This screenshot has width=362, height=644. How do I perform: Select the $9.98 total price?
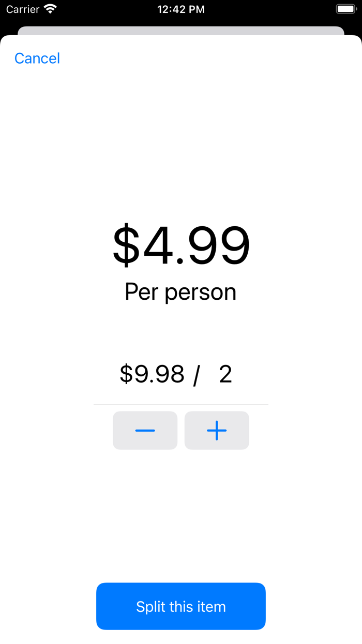coord(152,374)
